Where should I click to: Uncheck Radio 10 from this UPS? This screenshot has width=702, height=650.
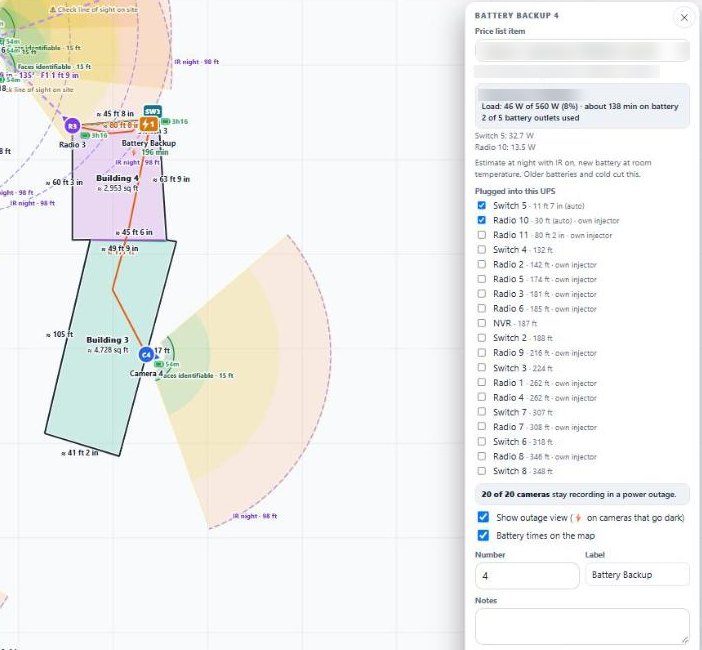[481, 220]
